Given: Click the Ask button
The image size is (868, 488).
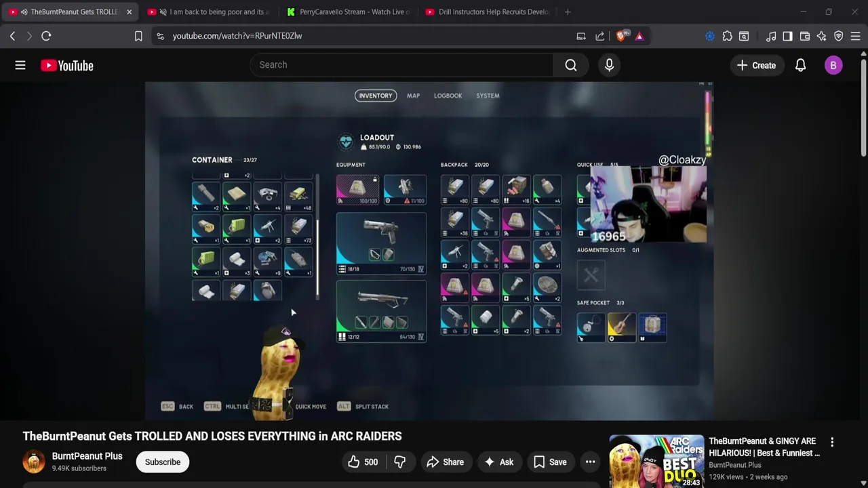Looking at the screenshot, I should coord(499,462).
